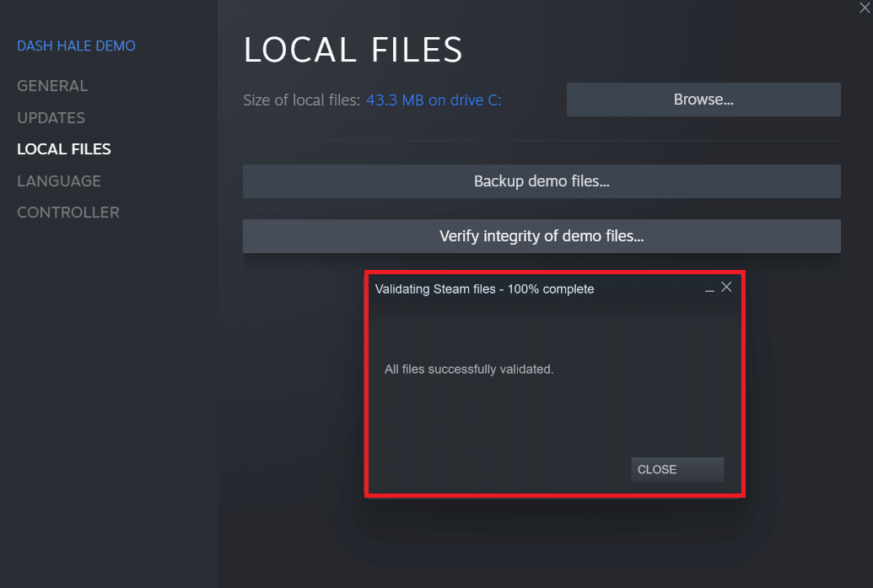Click 'All files successfully validated.' message

point(469,370)
